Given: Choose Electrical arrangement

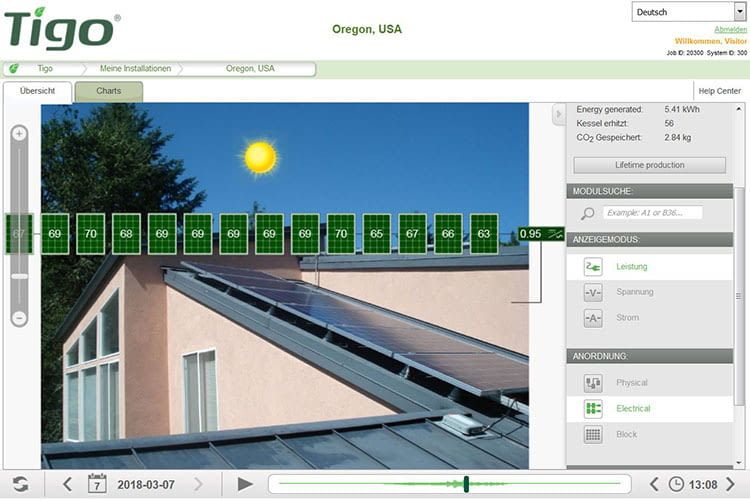Looking at the screenshot, I should (x=650, y=409).
